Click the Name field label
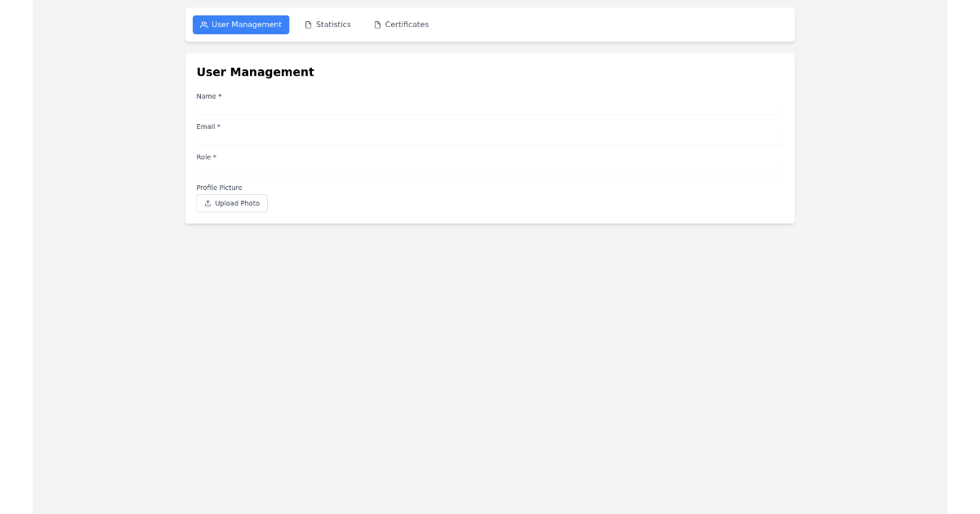Screen dimensions: 980x514 coord(205,96)
